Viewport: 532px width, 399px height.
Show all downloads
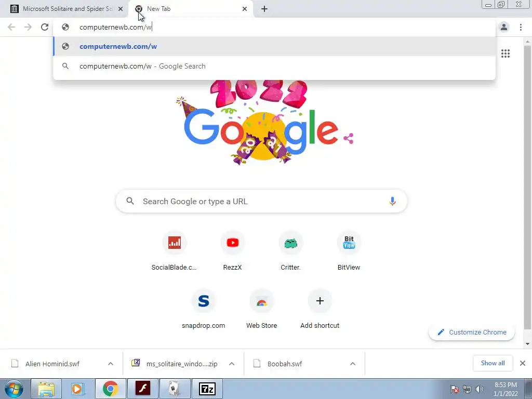(x=493, y=363)
